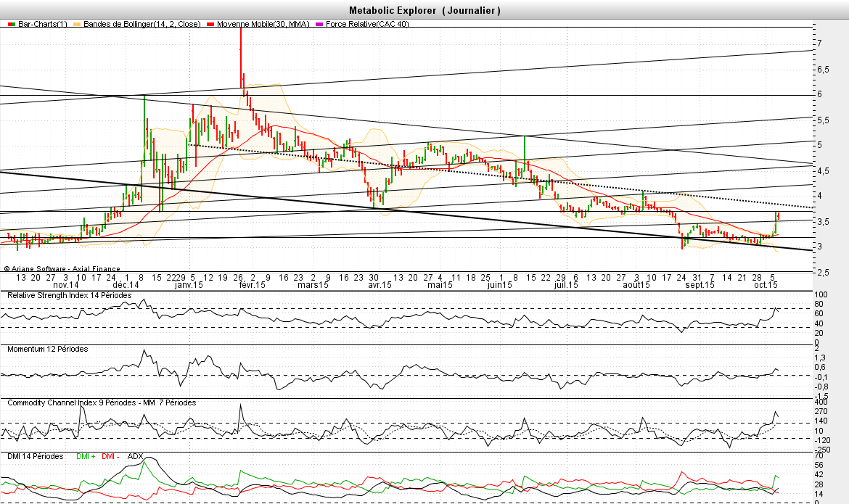Click the '270' value on CCI scale
Viewport: 849px width, 504px height.
point(821,411)
